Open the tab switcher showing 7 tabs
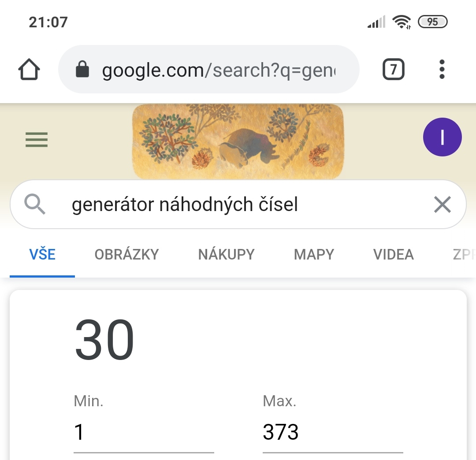 point(393,70)
